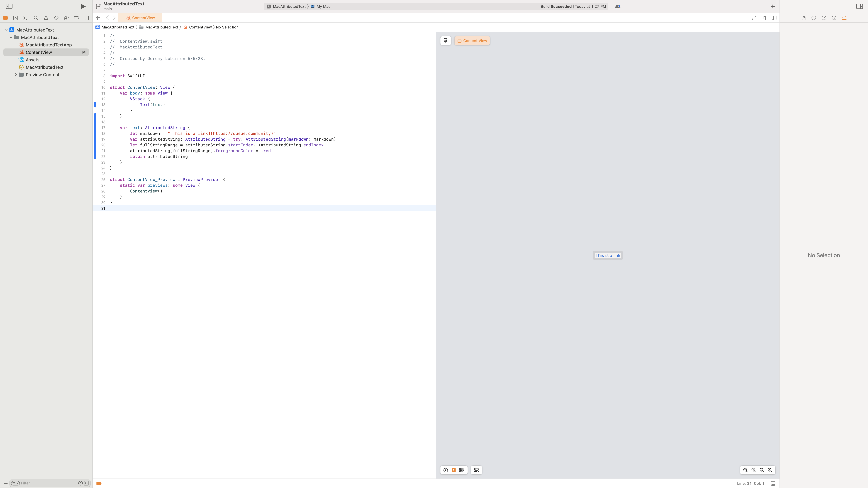Expand the Preview Content folder
Viewport: 868px width, 488px height.
(x=16, y=75)
